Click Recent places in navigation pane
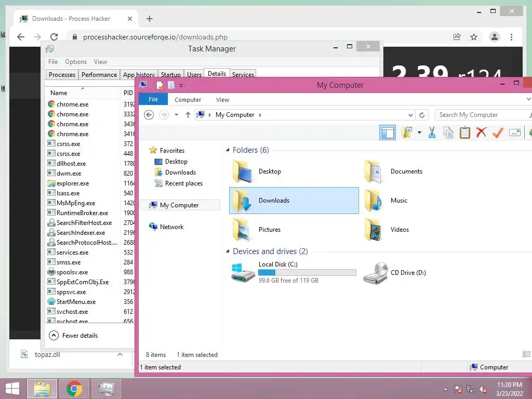This screenshot has height=399, width=532. (183, 183)
